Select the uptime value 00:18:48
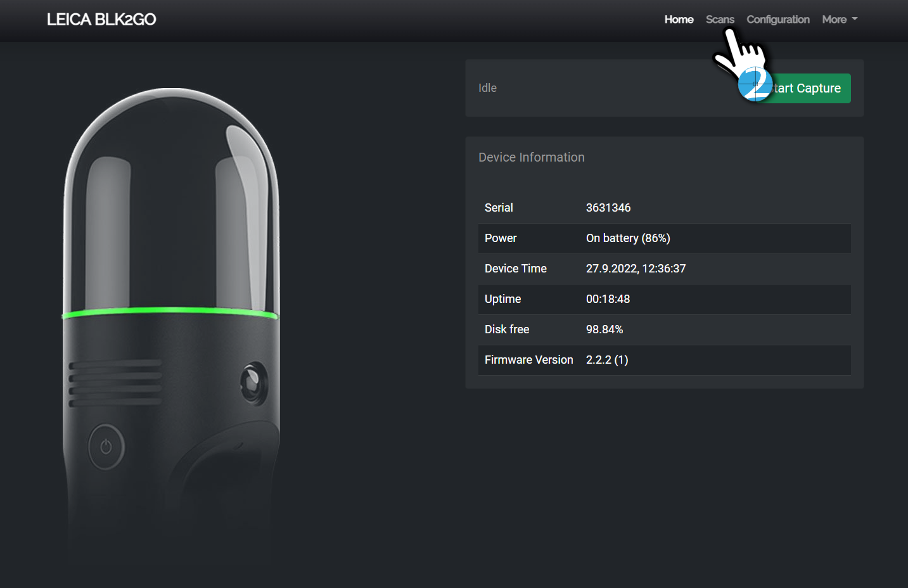This screenshot has width=908, height=588. click(x=608, y=299)
